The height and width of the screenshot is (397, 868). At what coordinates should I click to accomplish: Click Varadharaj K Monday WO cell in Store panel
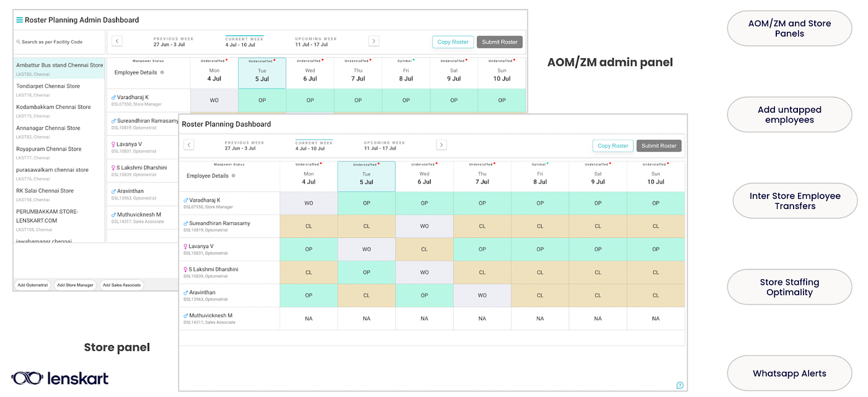pos(309,203)
